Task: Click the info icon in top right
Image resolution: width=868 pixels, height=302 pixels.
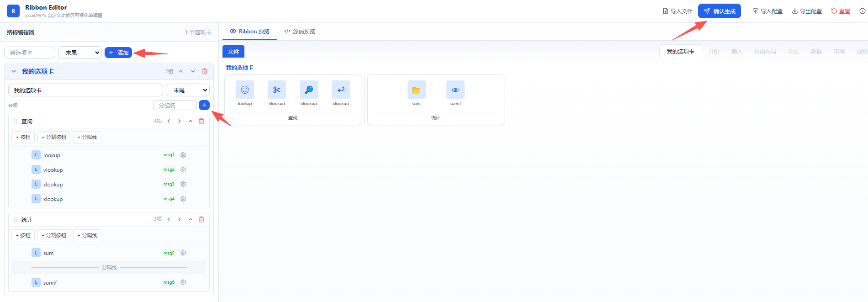Action: (862, 11)
